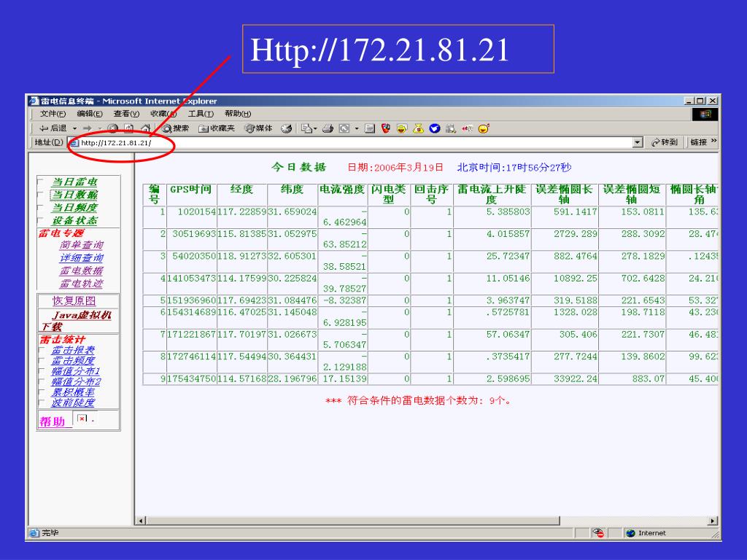747x560 pixels.
Task: Click the horizontal scrollbar left arrow
Action: coord(141,521)
